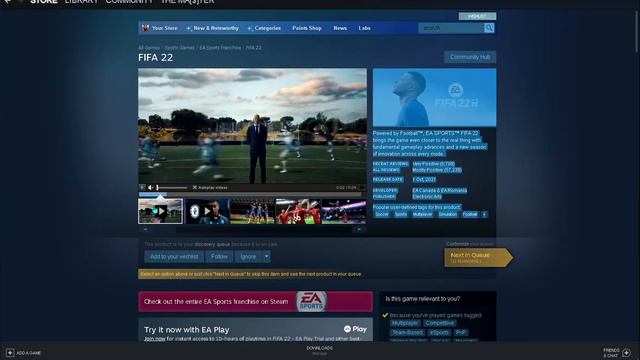Play or pause the trailer video
Screen dimensions: 640x360
[x=142, y=187]
